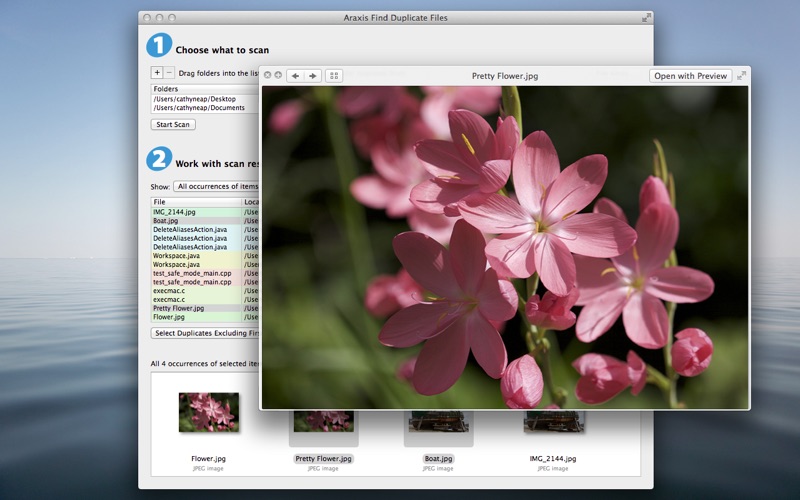Click Open with Preview
Viewport: 800px width, 500px height.
coord(690,76)
